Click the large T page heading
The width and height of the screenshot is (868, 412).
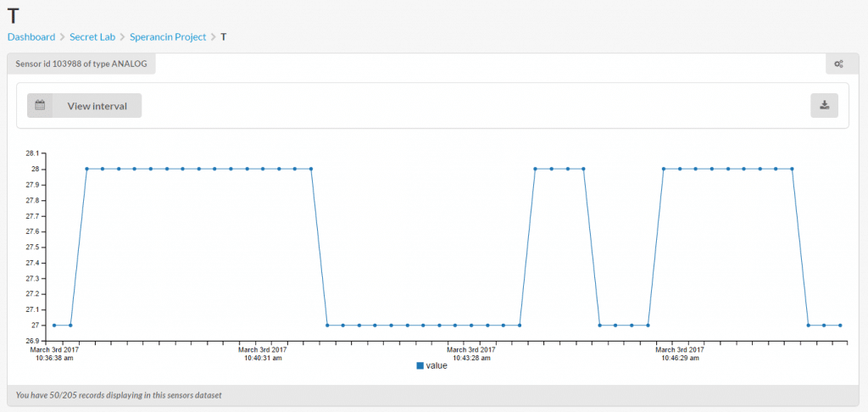click(14, 15)
